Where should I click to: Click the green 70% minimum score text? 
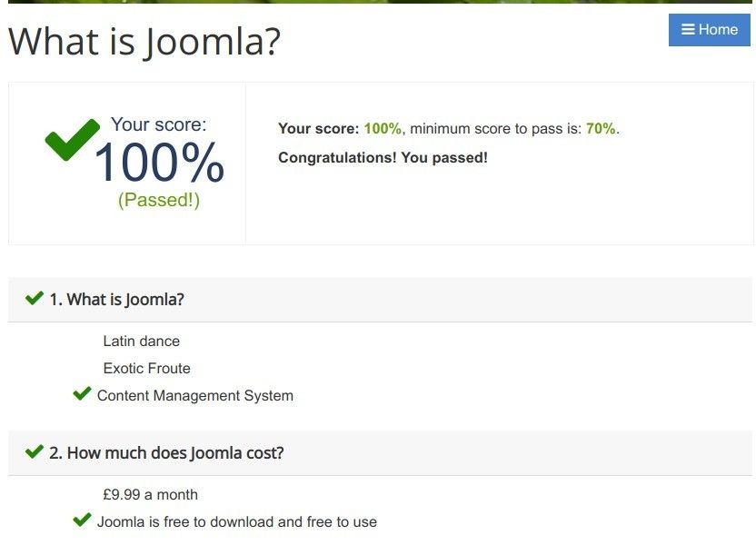(601, 129)
